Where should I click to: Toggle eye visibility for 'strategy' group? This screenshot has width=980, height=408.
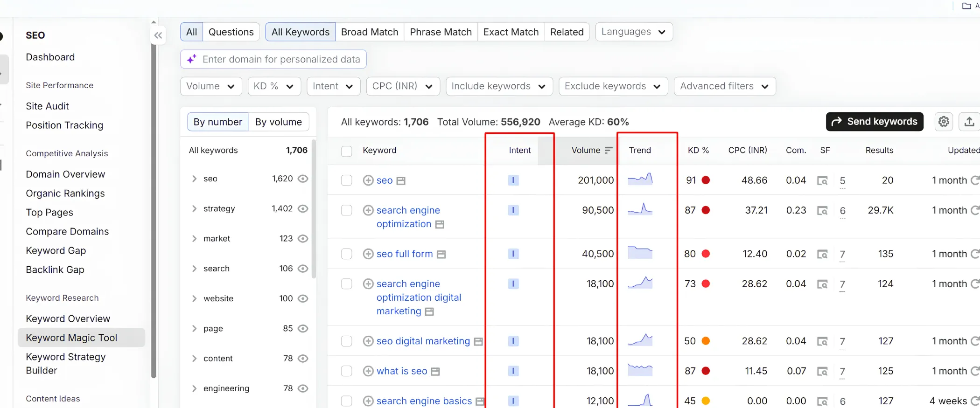click(x=303, y=208)
